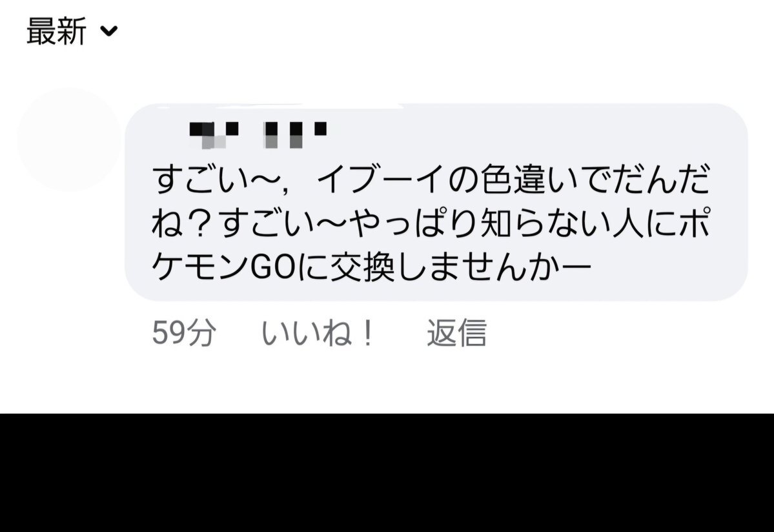Click the second line of comment text
The image size is (774, 532).
(431, 223)
